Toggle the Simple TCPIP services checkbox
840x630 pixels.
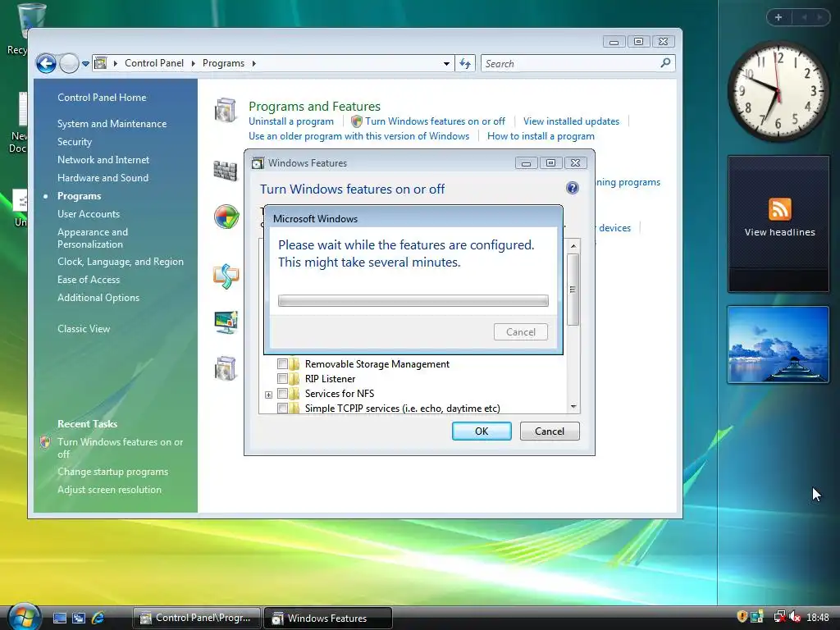(282, 409)
